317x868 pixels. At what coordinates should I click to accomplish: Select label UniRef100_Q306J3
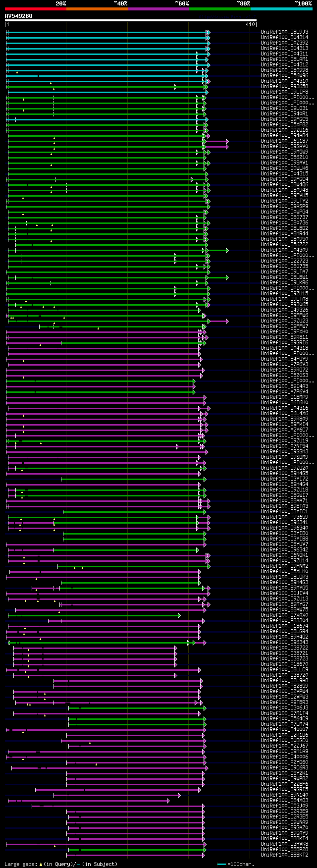pos(284,707)
